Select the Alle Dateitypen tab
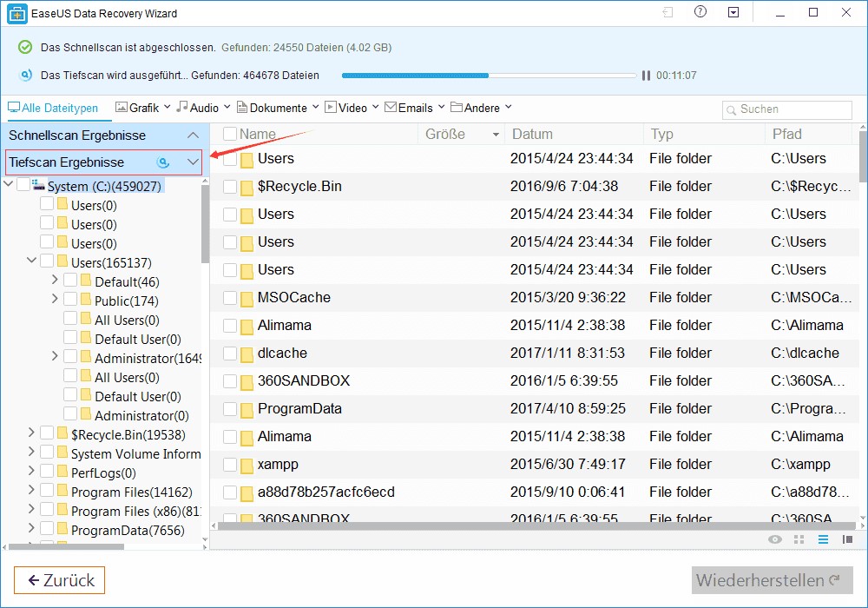 pos(53,108)
